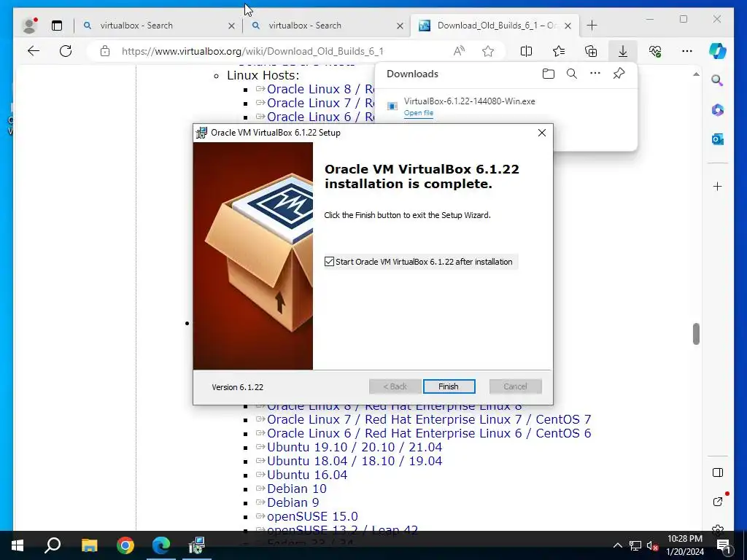Open Oracle Linux 6 / Red Hat 6 / CentOS 6 link
The width and height of the screenshot is (747, 560).
pyautogui.click(x=429, y=433)
